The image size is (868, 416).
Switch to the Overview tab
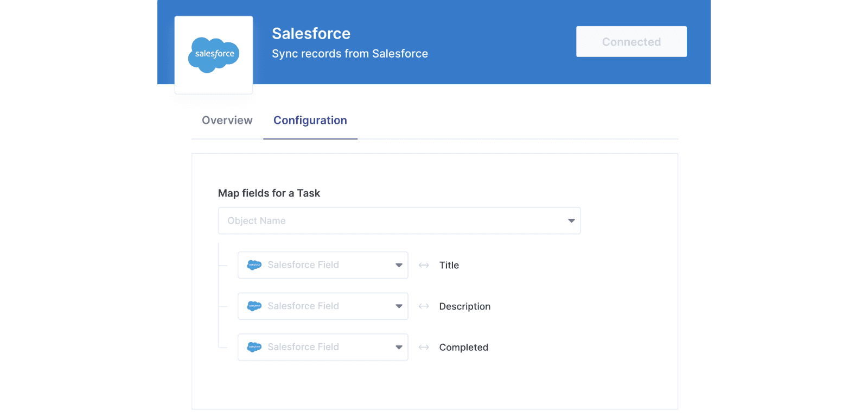click(x=227, y=121)
